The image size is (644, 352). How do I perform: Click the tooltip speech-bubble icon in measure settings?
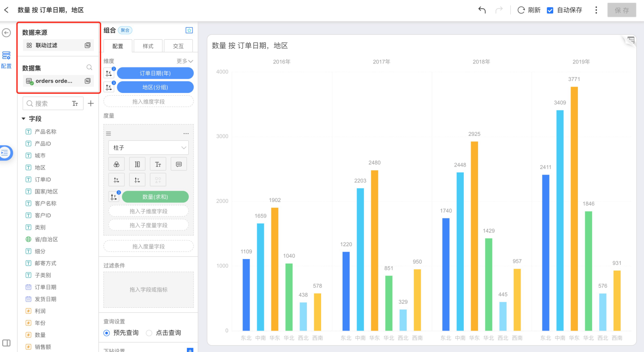click(x=179, y=164)
